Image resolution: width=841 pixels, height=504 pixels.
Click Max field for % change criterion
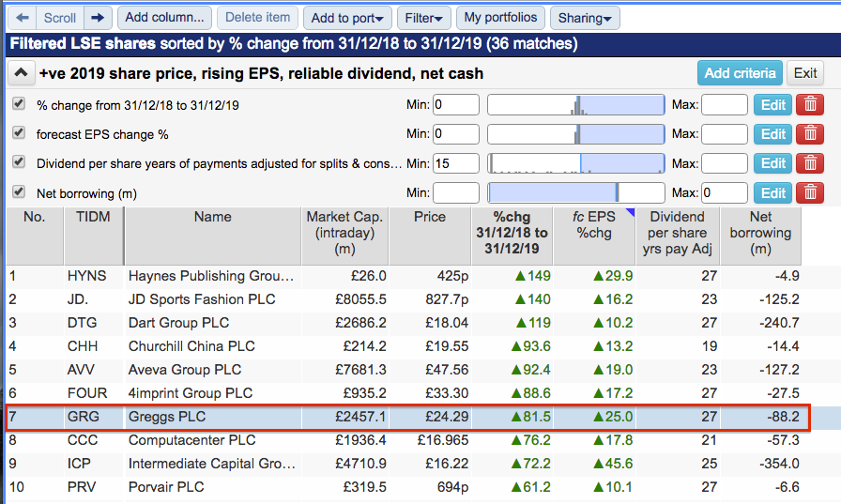[724, 104]
